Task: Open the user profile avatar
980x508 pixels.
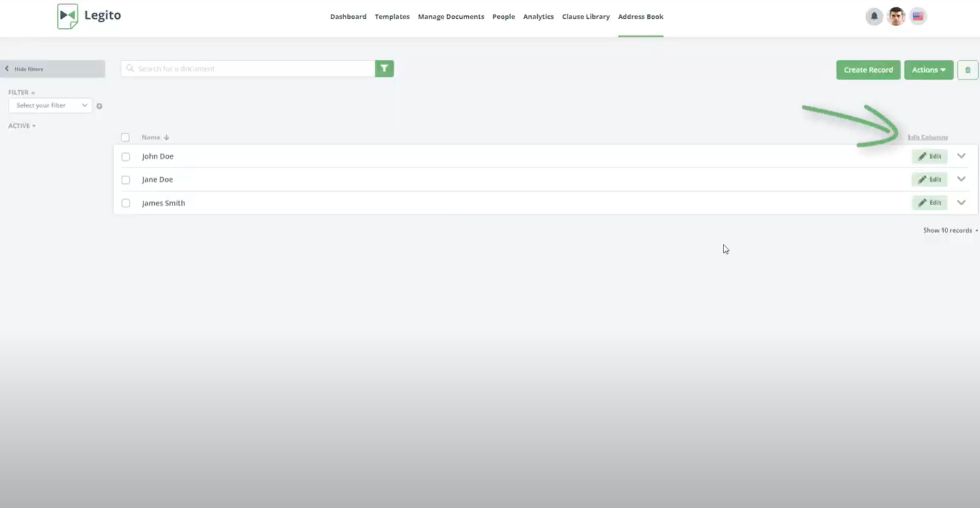Action: click(896, 16)
